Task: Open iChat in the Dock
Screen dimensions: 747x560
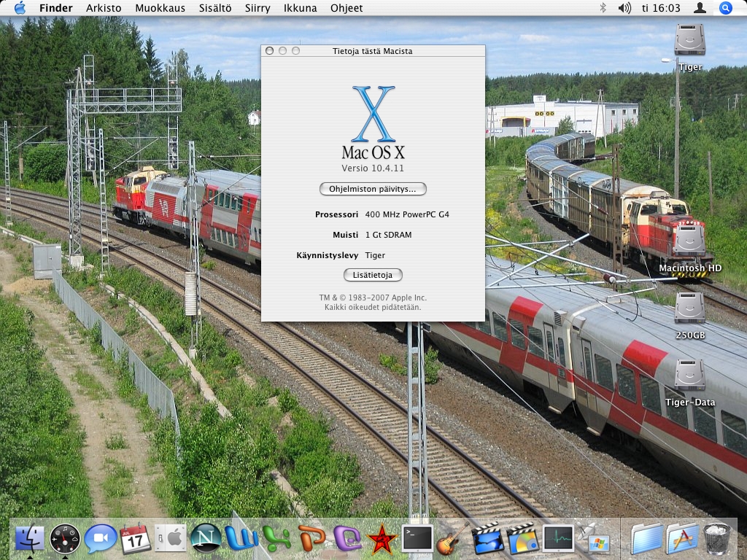Action: click(100, 539)
